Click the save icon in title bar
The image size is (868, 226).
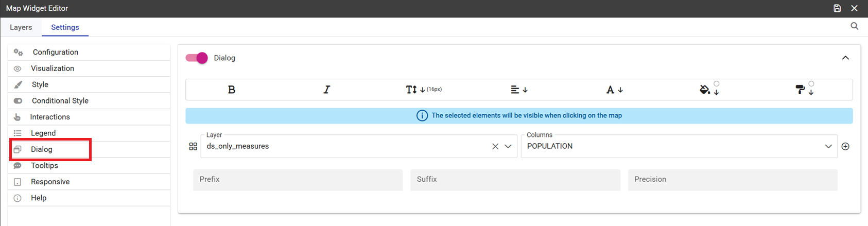pyautogui.click(x=837, y=8)
